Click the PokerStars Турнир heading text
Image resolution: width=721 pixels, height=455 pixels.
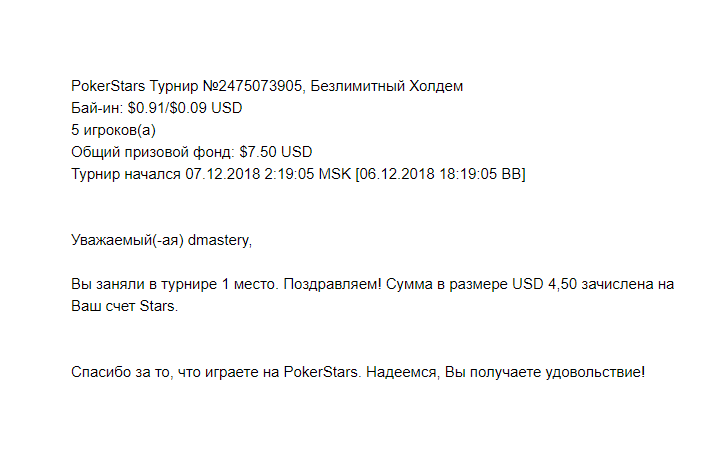pyautogui.click(x=135, y=86)
